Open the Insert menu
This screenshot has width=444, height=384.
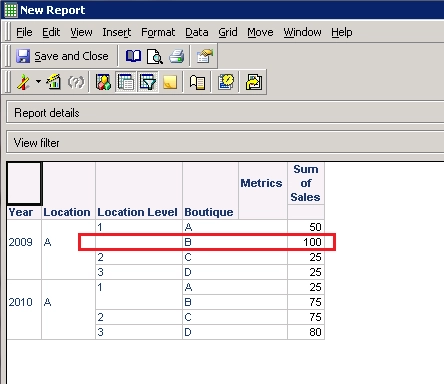click(x=117, y=32)
